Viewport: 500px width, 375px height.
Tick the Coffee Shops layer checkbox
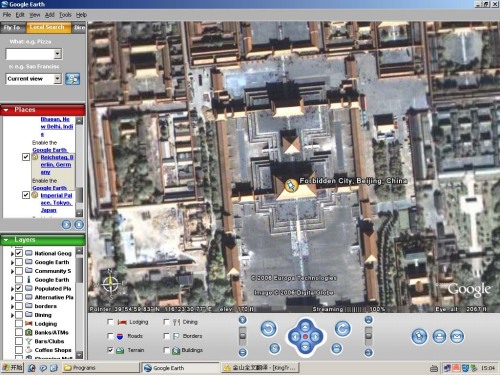point(19,350)
